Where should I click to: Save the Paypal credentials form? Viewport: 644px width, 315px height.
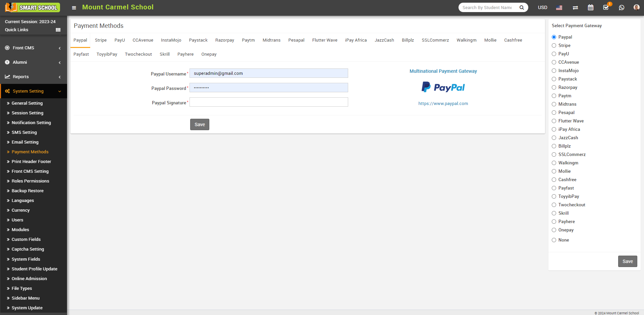pyautogui.click(x=200, y=124)
